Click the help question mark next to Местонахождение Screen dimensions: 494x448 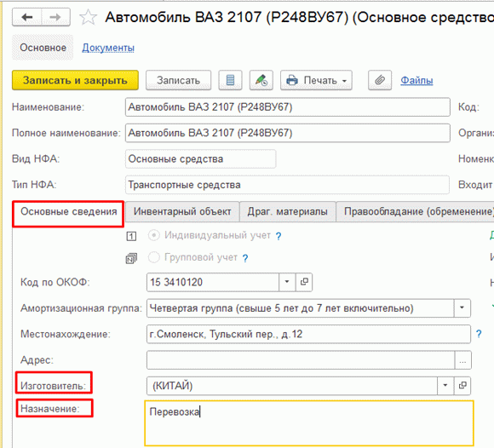479,334
